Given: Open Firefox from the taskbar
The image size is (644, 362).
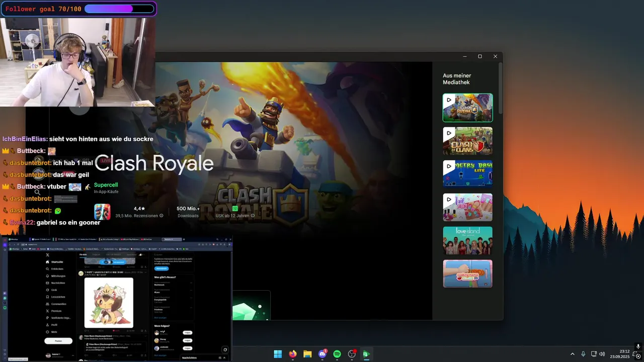Looking at the screenshot, I should (293, 354).
